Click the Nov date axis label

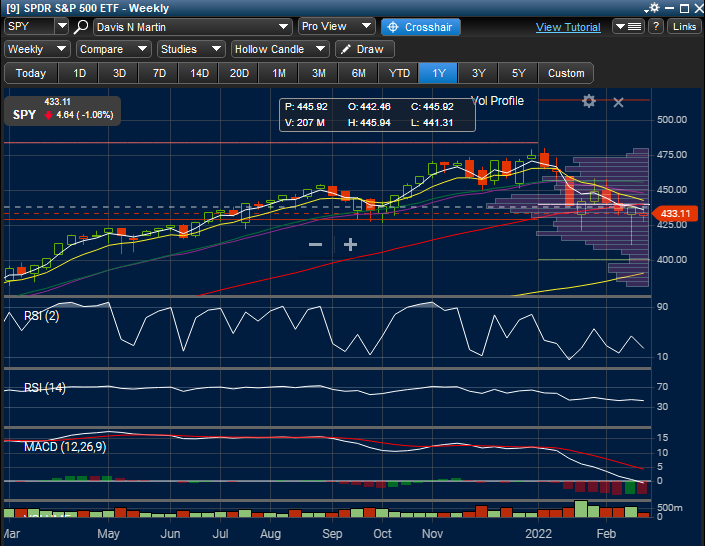point(432,534)
